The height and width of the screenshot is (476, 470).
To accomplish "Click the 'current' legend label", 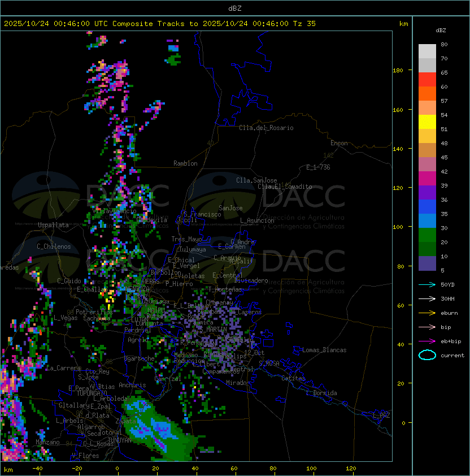I will [452, 355].
